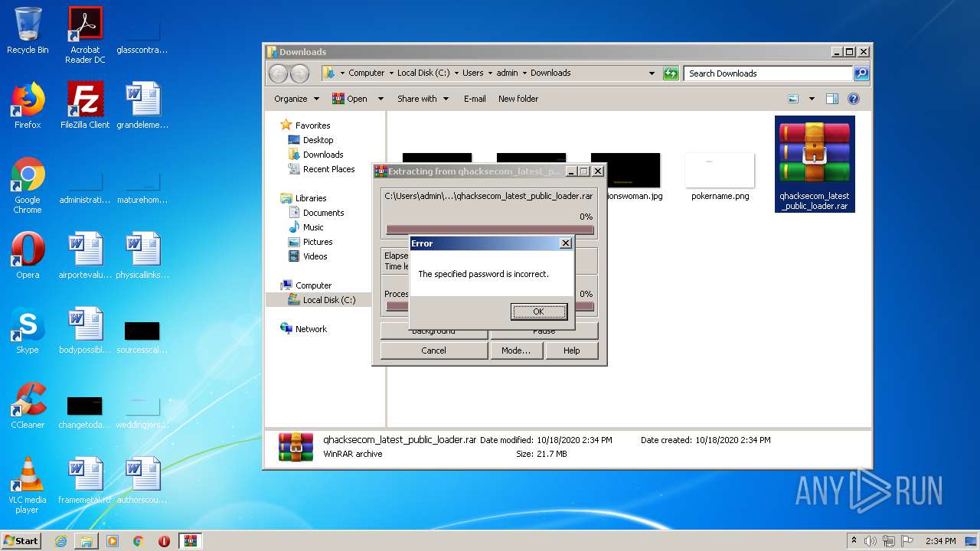Screen dimensions: 980x551
Task: Click OK in the Error dialog
Action: point(538,311)
